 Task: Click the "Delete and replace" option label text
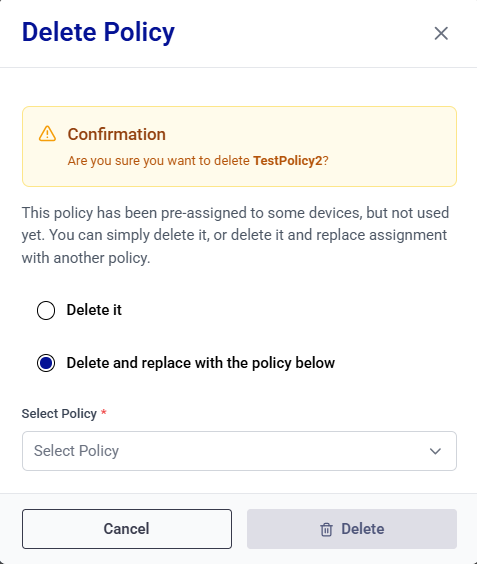click(201, 363)
